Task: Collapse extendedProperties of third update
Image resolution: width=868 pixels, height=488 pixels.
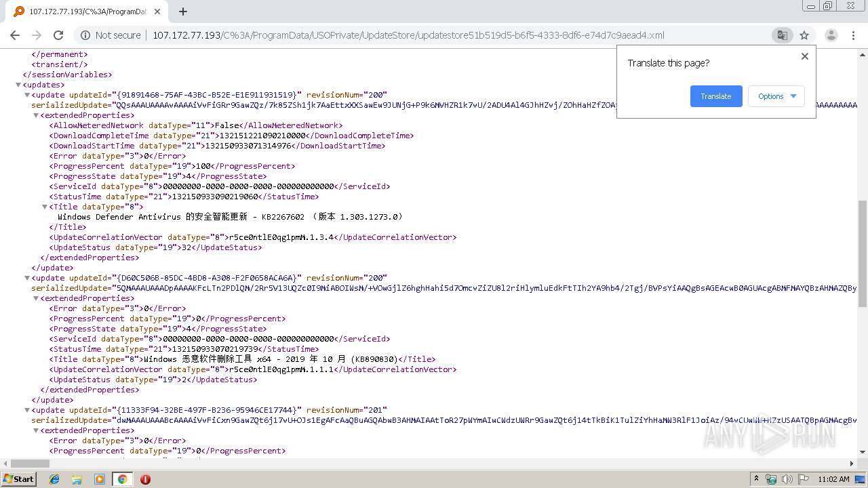Action: [36, 430]
